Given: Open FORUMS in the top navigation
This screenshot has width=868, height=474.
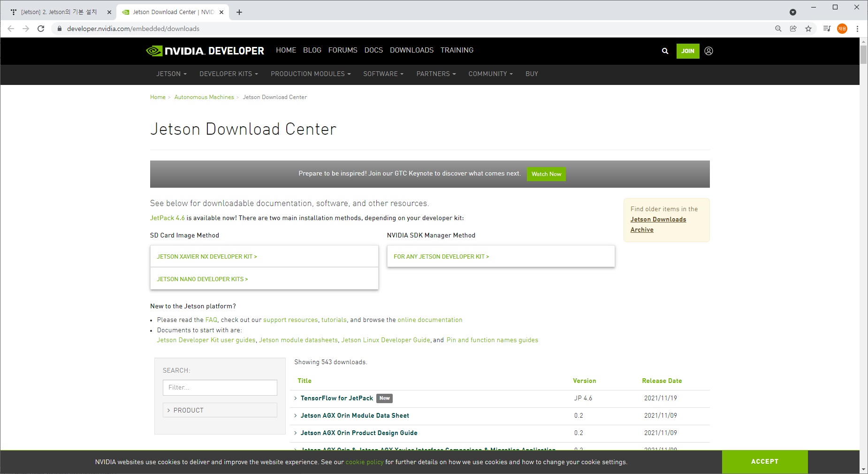Looking at the screenshot, I should coord(343,50).
